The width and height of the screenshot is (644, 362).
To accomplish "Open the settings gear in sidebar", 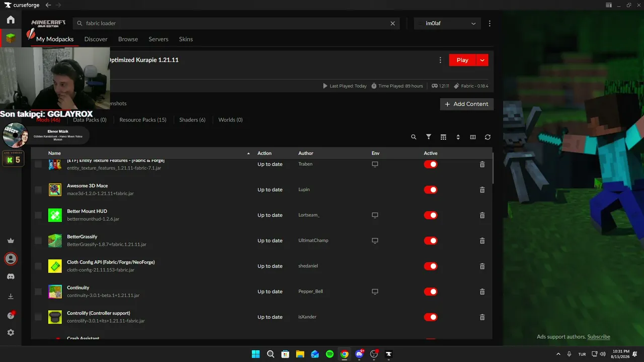I will 11,333.
